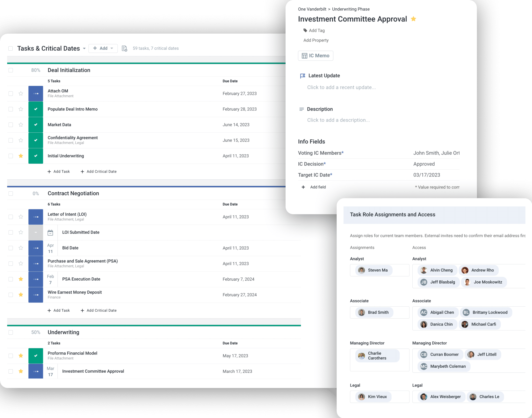Click the green checkmark status on Market Data
The width and height of the screenshot is (532, 418).
(x=36, y=125)
